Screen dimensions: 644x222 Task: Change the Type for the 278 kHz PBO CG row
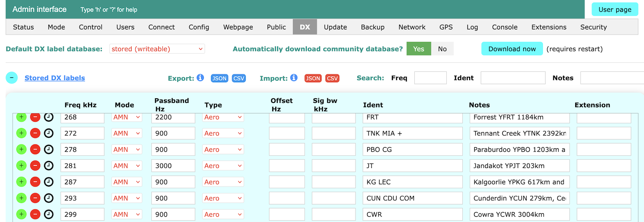[223, 149]
